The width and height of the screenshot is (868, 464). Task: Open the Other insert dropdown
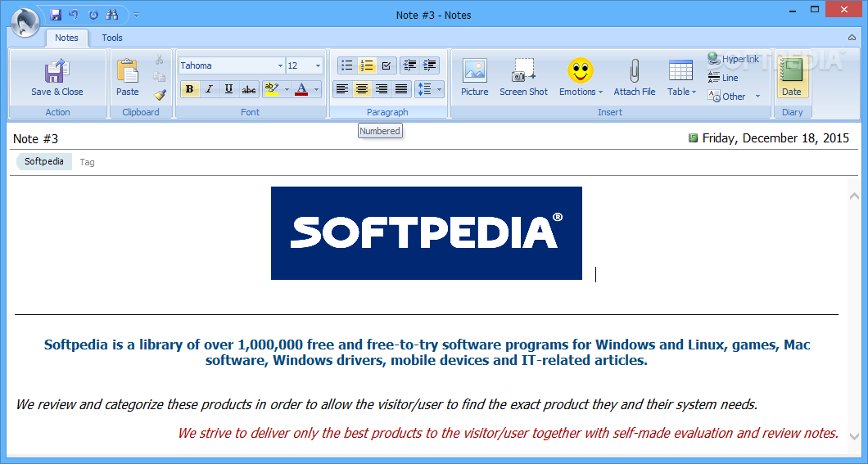[734, 97]
